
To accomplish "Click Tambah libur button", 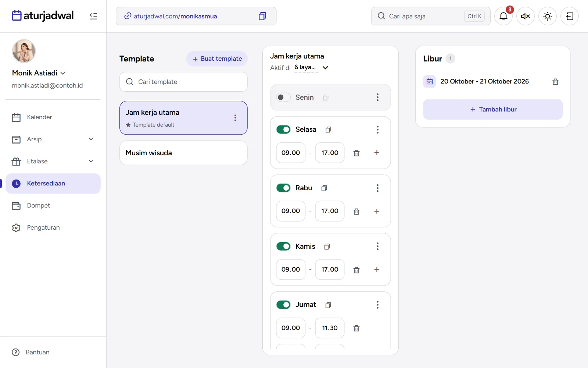I will [x=493, y=109].
